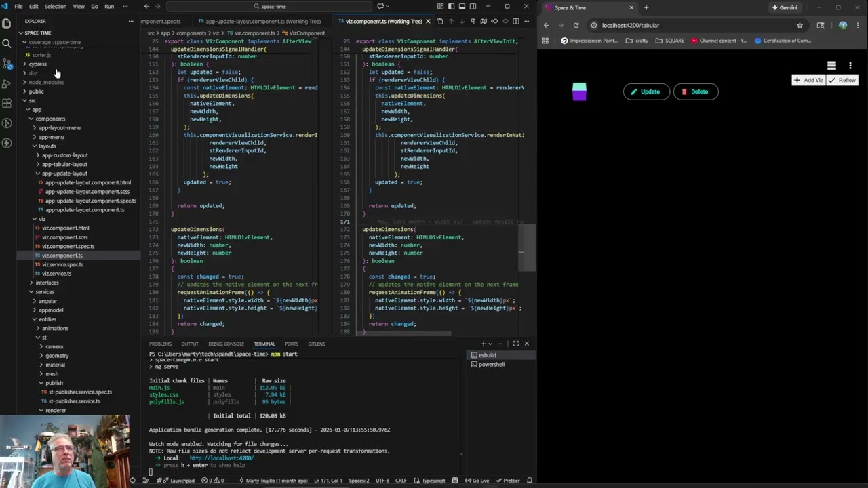Open the hamburger menu icon in web app
The width and height of the screenshot is (868, 488).
tap(831, 66)
